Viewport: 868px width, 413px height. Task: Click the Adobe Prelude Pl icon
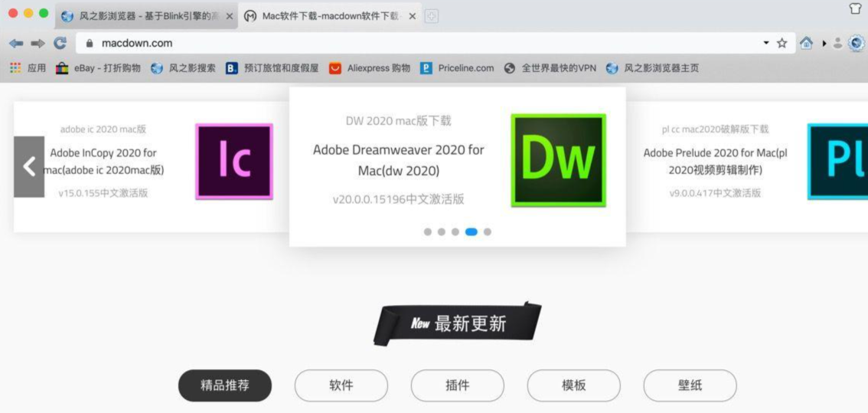[838, 162]
